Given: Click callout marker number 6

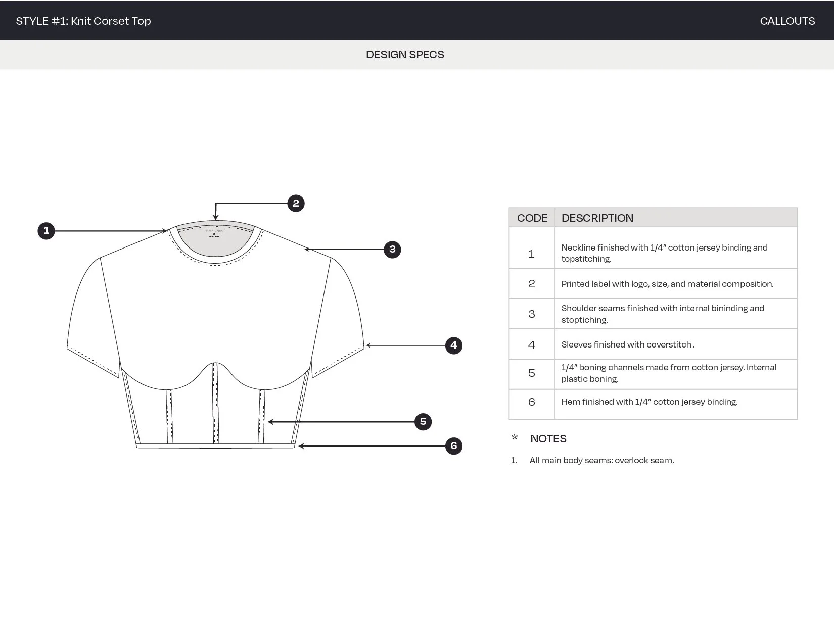Looking at the screenshot, I should coord(453,446).
